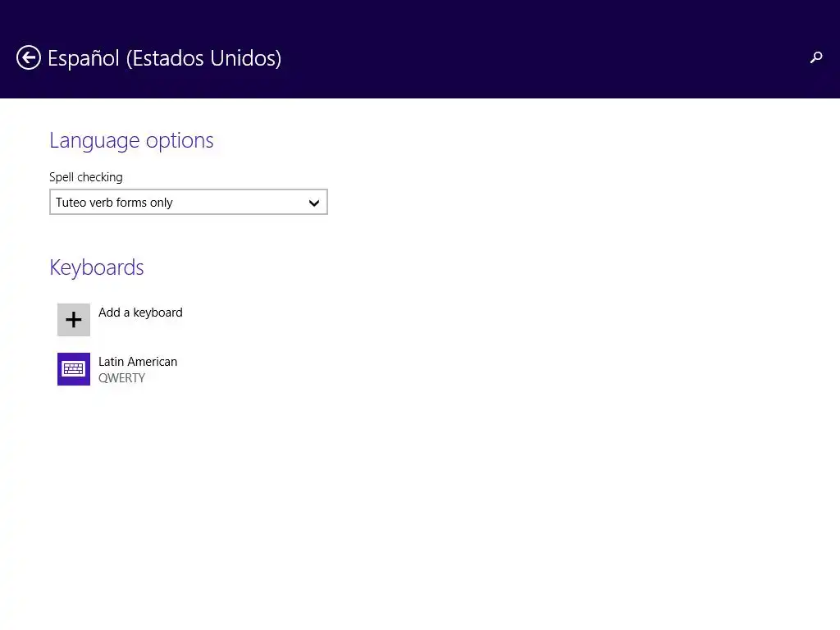Click the 'Español (Estados Unidos)' page title
This screenshot has width=840, height=630.
(x=164, y=58)
